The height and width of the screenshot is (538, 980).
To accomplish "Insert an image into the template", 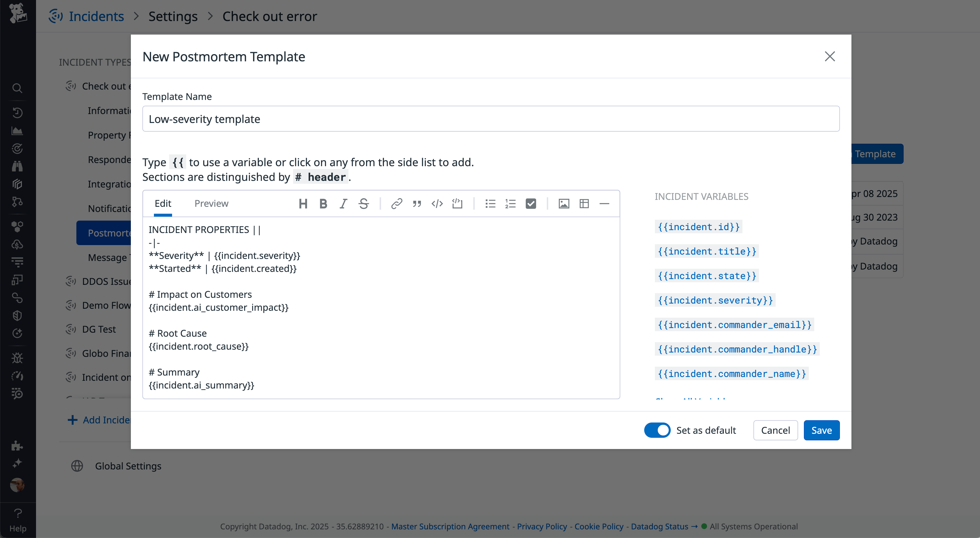I will coord(564,204).
